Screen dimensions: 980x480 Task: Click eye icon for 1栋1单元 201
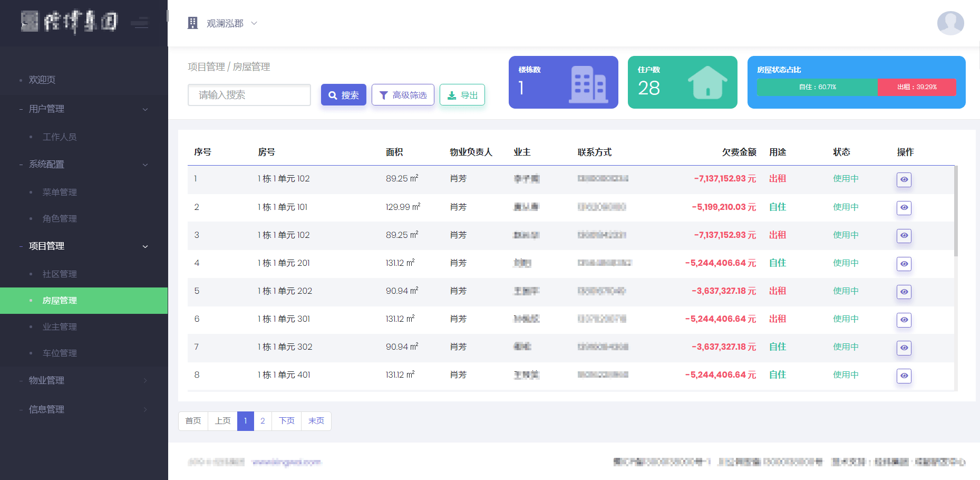pos(904,264)
